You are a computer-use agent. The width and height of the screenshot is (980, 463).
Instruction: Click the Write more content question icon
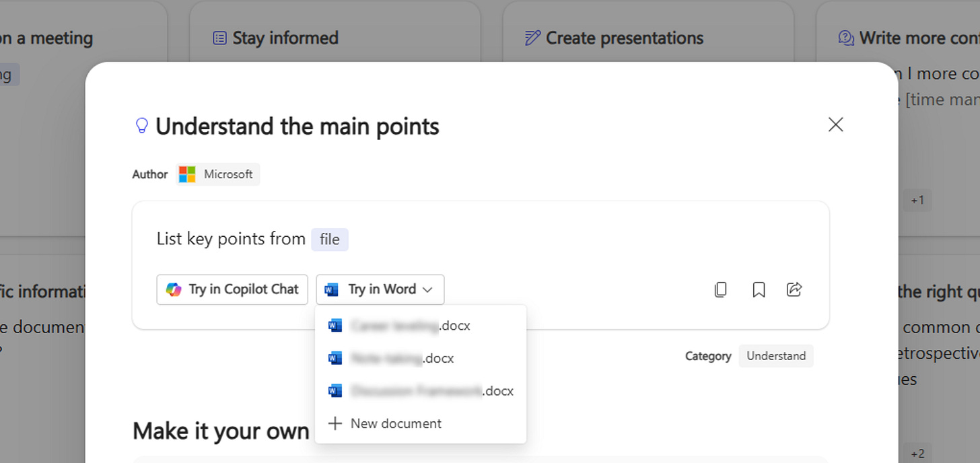pos(845,38)
